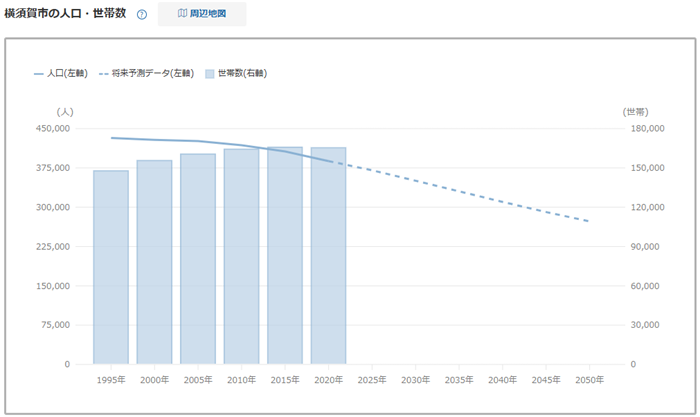Select the 2000年 household bar
Image resolution: width=700 pixels, height=417 pixels.
click(154, 262)
